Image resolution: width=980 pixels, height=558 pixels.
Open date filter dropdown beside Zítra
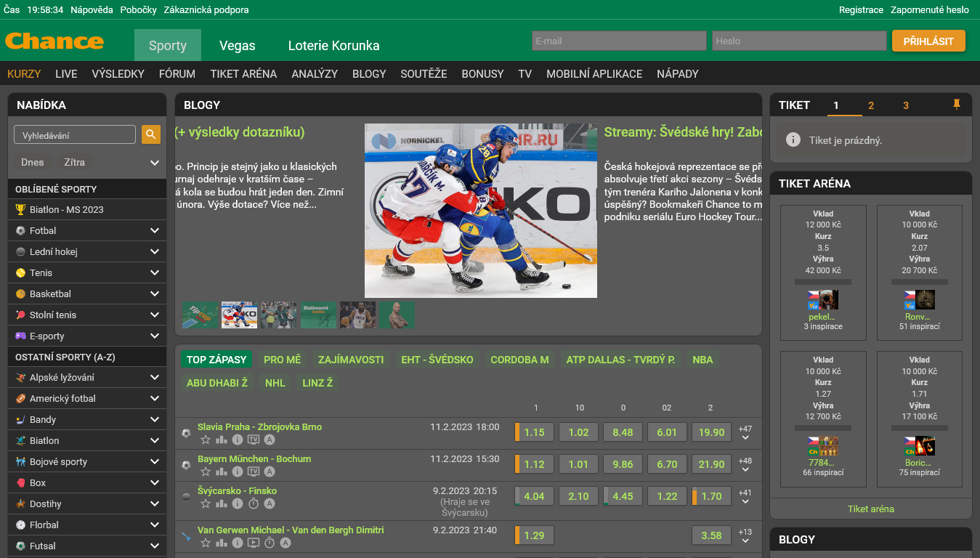tap(154, 163)
